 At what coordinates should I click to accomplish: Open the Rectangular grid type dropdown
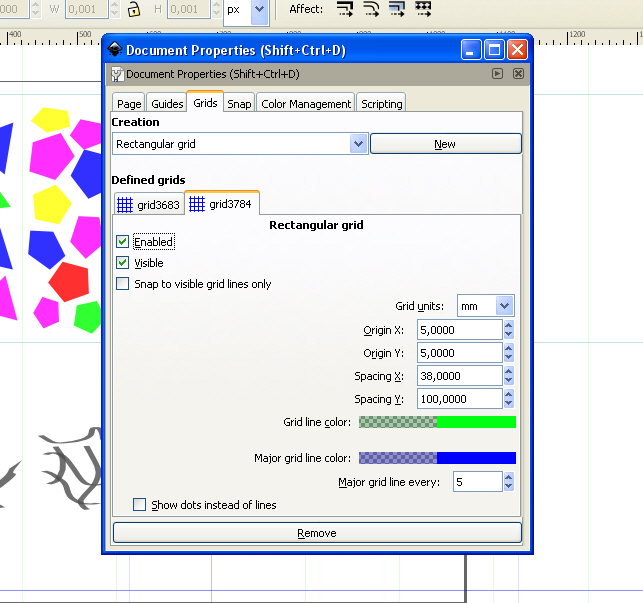[x=358, y=144]
